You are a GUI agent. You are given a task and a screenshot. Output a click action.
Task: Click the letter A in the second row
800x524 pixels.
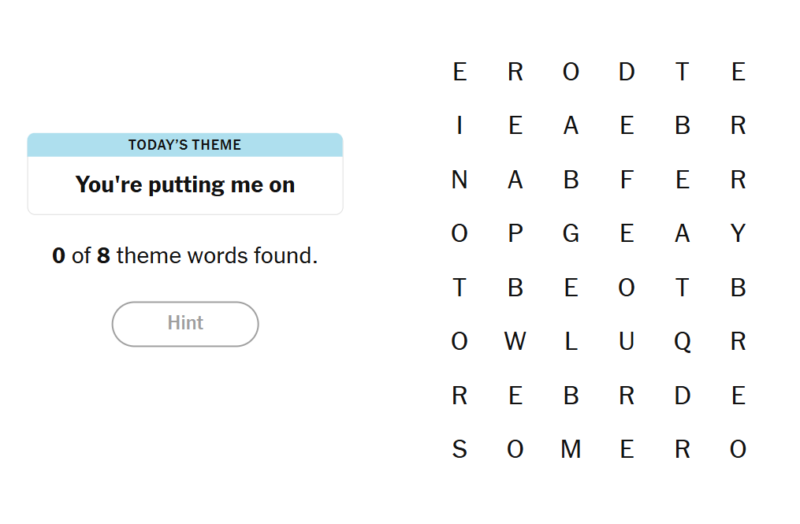coord(571,126)
